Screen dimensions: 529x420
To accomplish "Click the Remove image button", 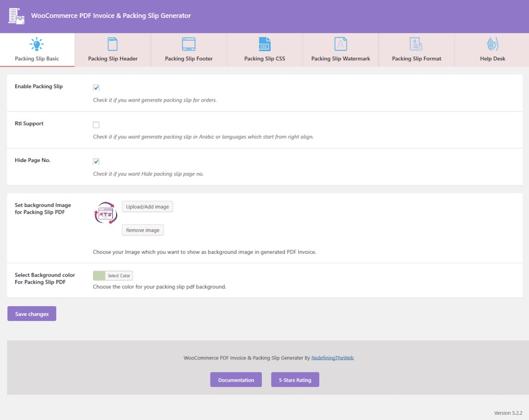I will [x=143, y=230].
